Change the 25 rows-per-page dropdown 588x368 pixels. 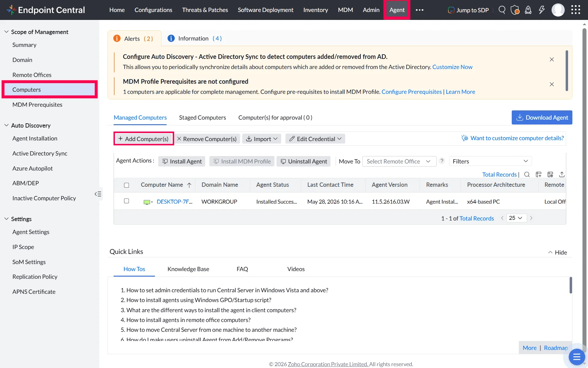[x=516, y=218]
